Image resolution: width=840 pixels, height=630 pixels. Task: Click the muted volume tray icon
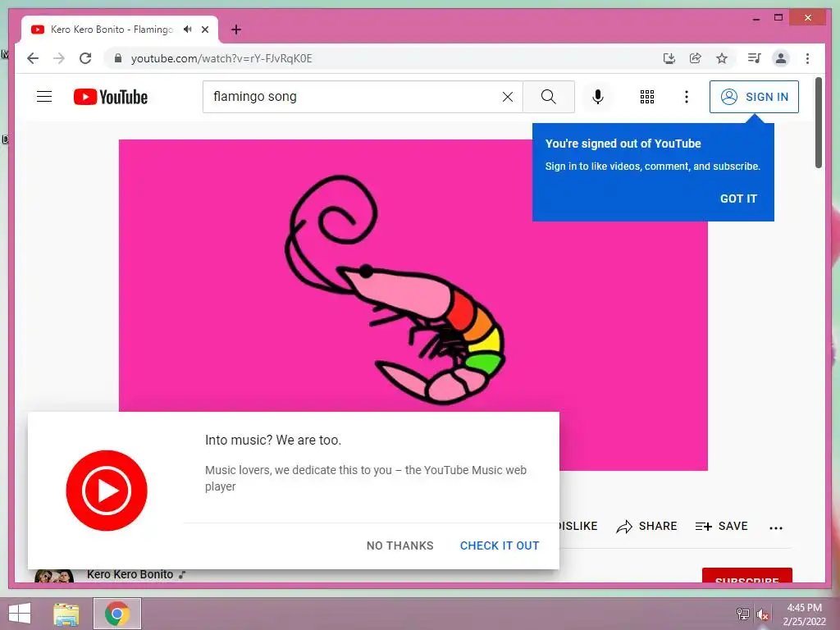(x=763, y=614)
